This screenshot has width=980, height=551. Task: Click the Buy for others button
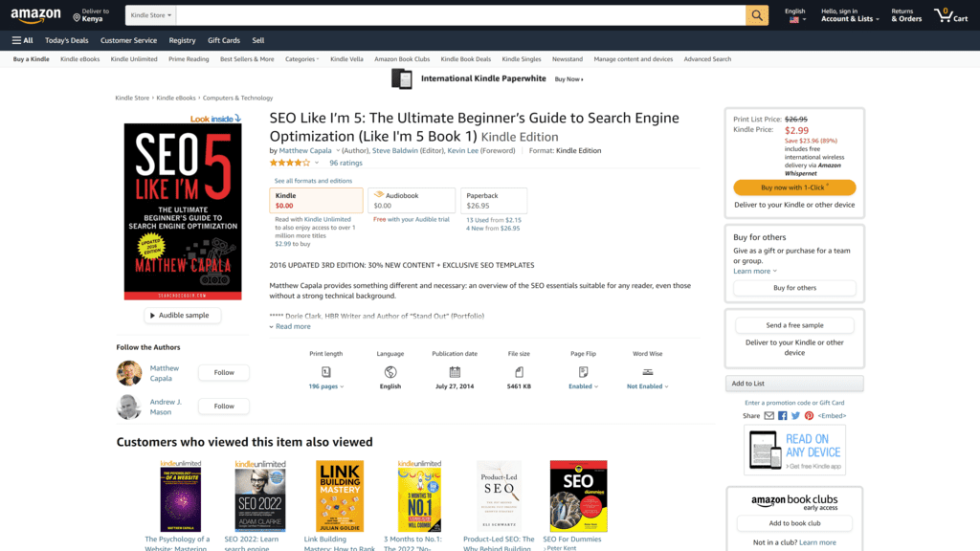pos(794,288)
